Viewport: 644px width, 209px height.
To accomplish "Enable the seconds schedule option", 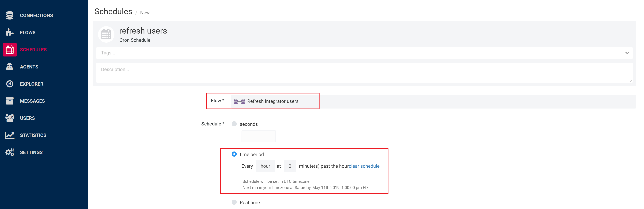I will (234, 124).
